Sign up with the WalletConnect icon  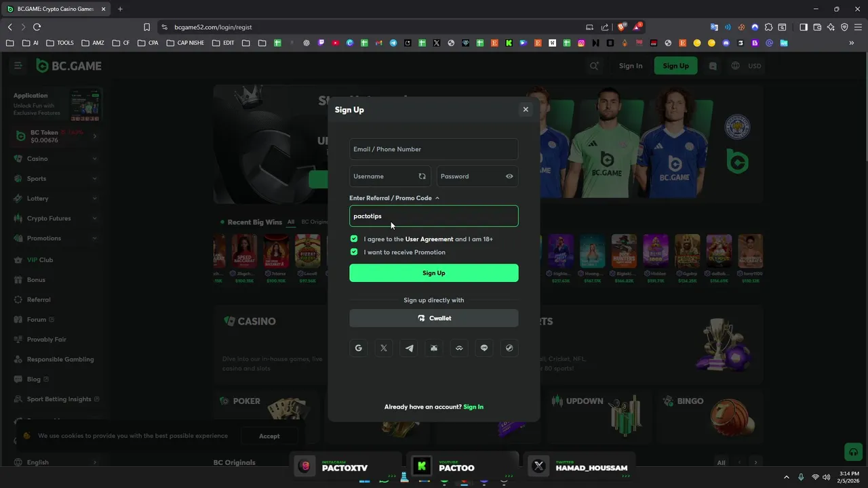[x=459, y=348]
